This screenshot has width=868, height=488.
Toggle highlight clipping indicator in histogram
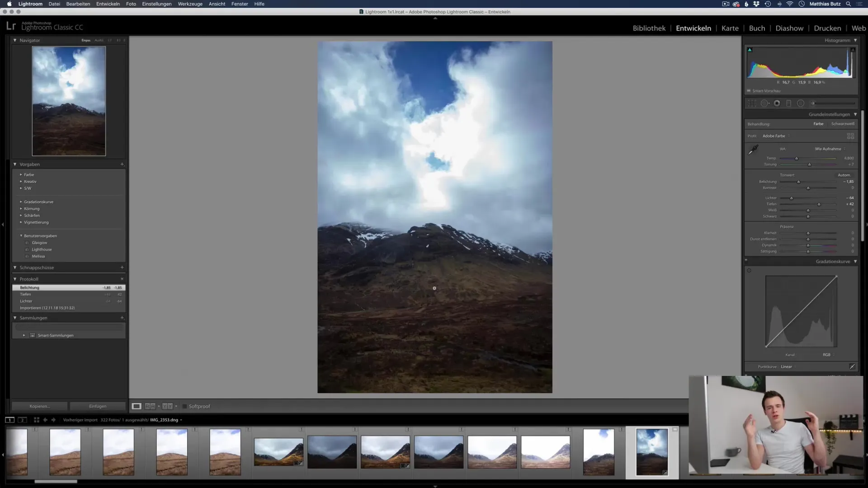click(853, 50)
